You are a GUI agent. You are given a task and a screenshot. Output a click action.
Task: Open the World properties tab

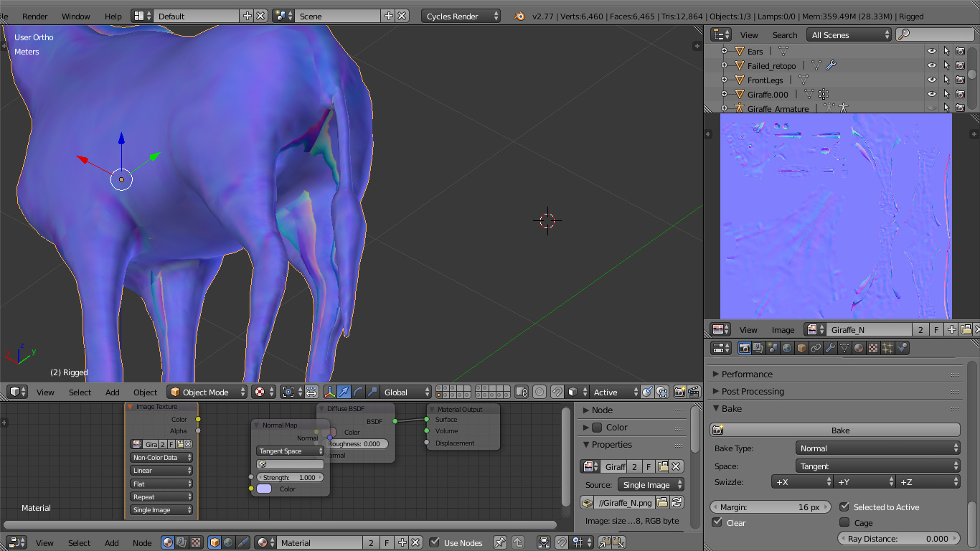pos(787,348)
